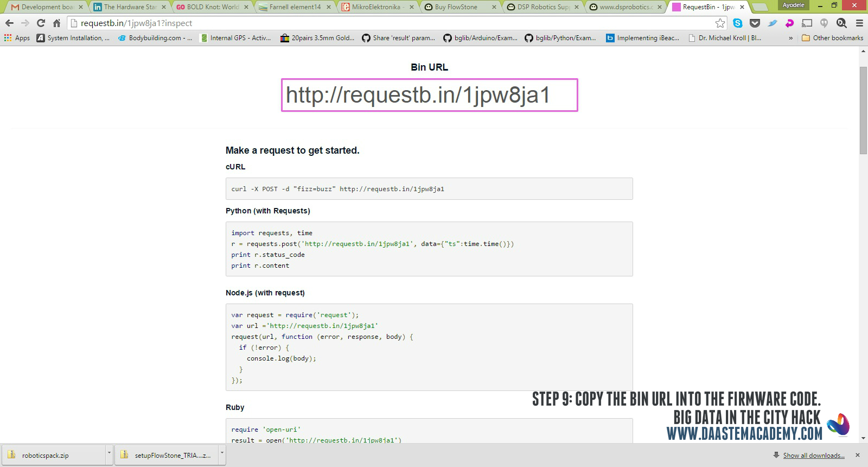868x467 pixels.
Task: Open setupFlowStone_TRIA download
Action: [x=166, y=455]
